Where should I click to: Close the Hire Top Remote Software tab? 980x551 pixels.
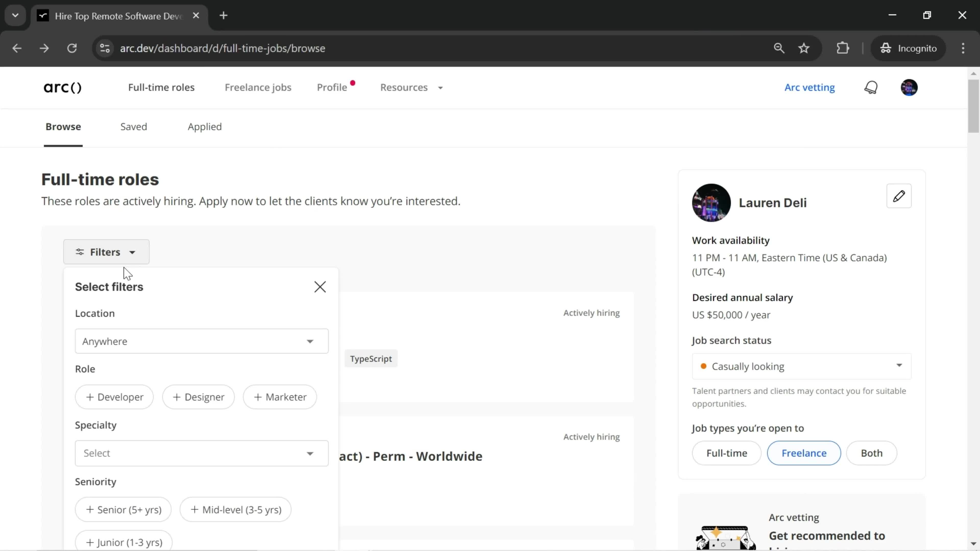point(196,16)
